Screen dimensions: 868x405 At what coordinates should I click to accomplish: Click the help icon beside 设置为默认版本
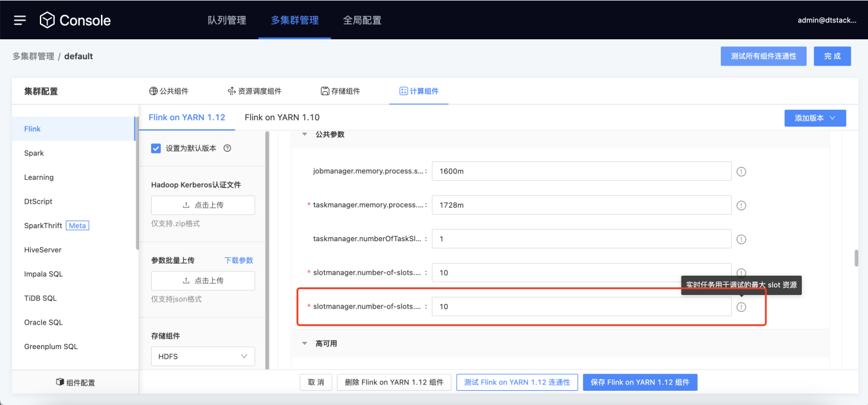click(227, 148)
